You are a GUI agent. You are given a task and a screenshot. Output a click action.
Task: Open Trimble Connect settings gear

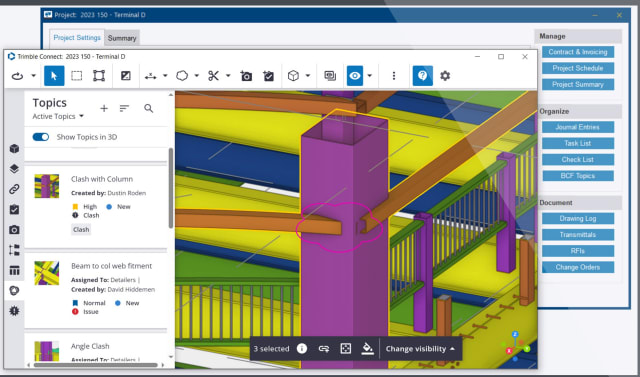click(445, 76)
